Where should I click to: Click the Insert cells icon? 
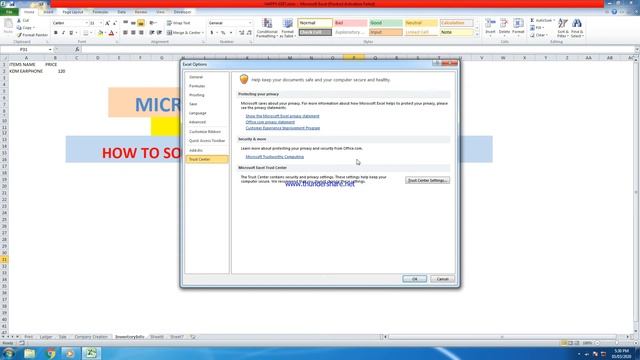click(490, 24)
